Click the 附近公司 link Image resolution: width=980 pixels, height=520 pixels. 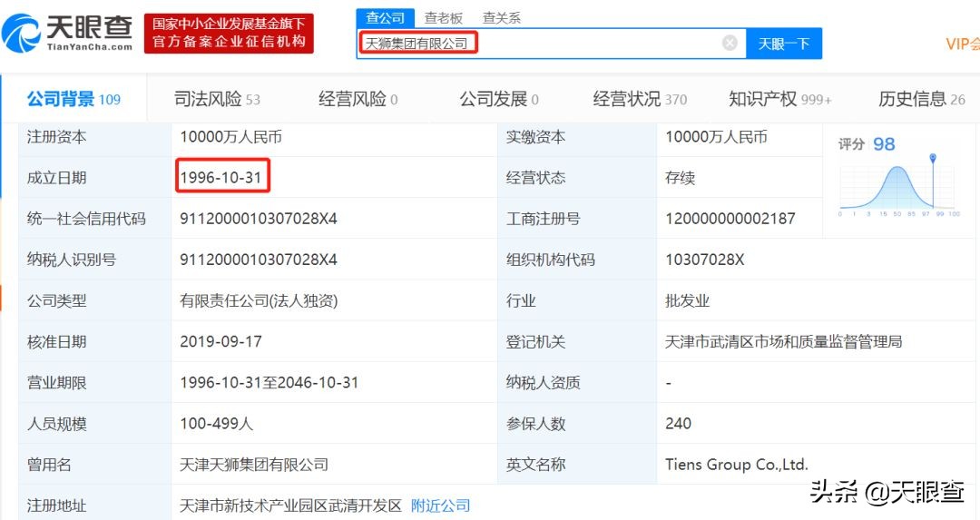441,505
